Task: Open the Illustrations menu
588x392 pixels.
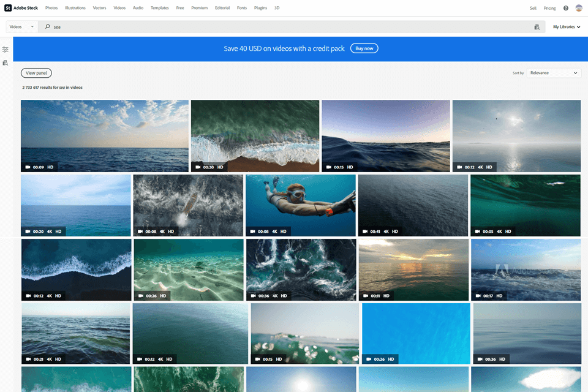Action: (x=75, y=8)
